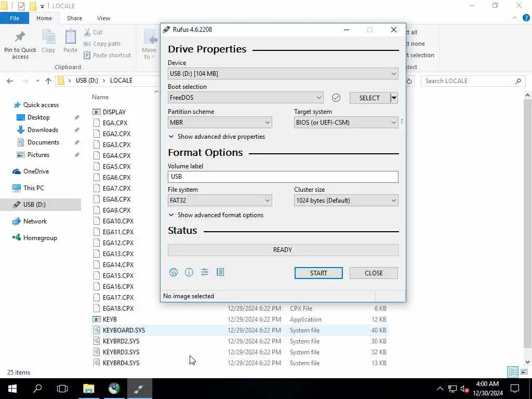Open the Boot selection FreeDOS dropdown

click(246, 98)
